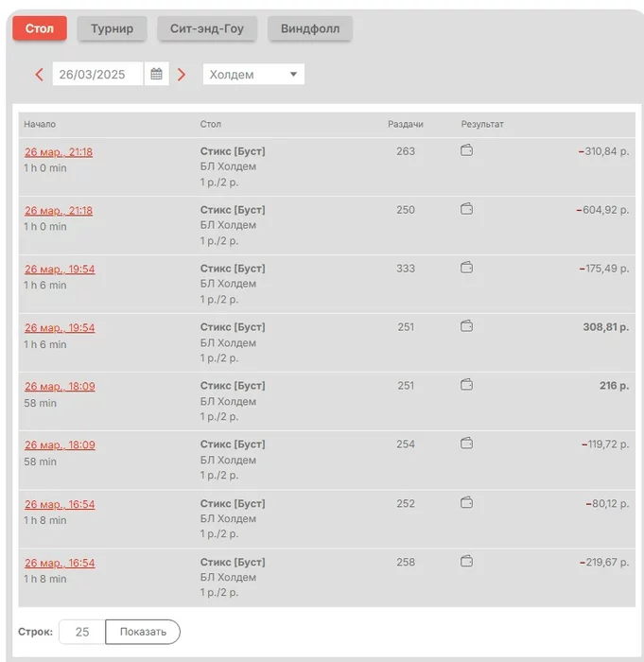
Task: Click the rows count field showing 25
Action: pos(82,632)
